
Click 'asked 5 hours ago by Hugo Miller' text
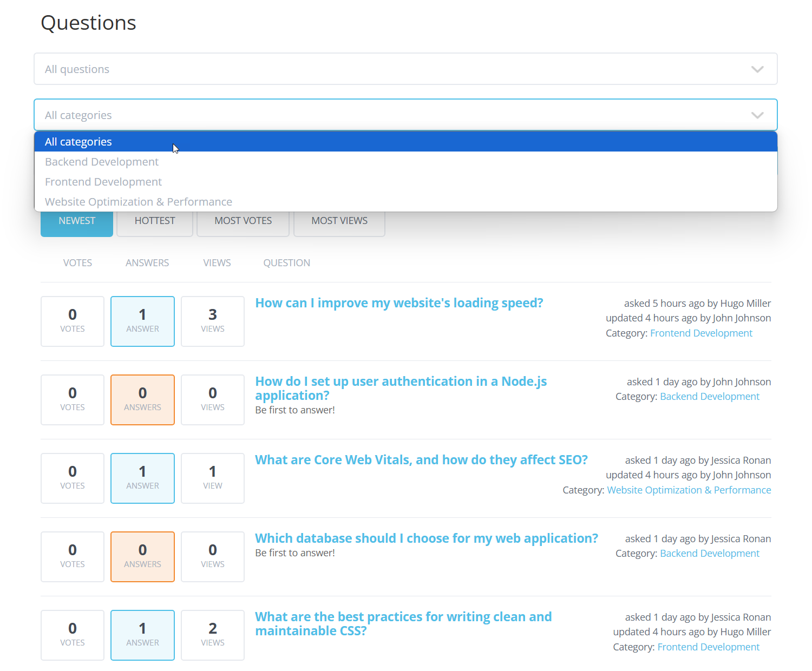coord(697,304)
